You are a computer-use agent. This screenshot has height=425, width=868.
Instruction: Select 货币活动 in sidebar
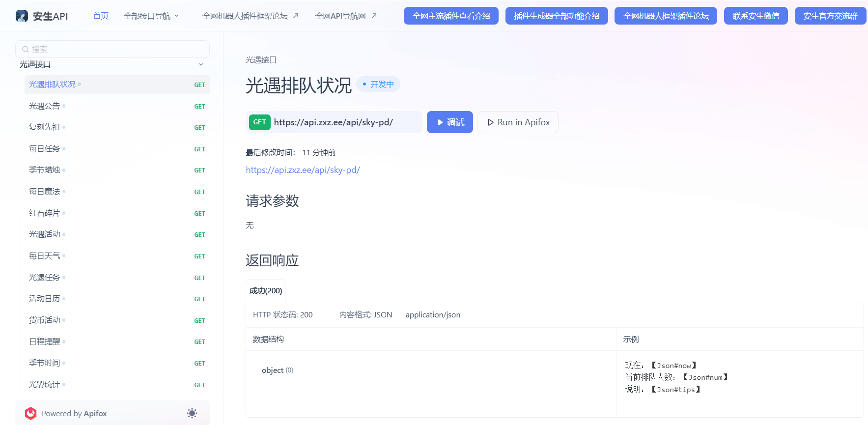pos(117,320)
